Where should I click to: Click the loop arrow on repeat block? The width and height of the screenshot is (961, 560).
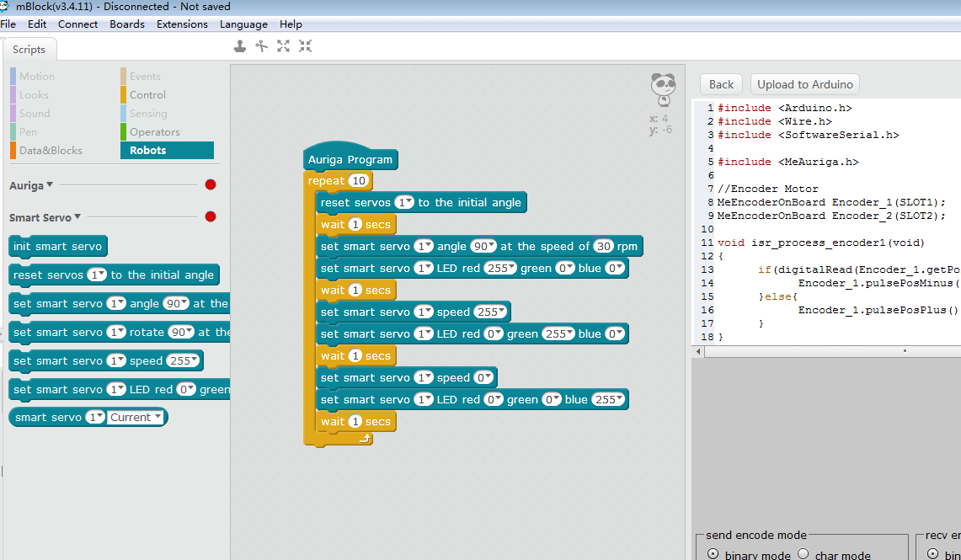coord(365,438)
